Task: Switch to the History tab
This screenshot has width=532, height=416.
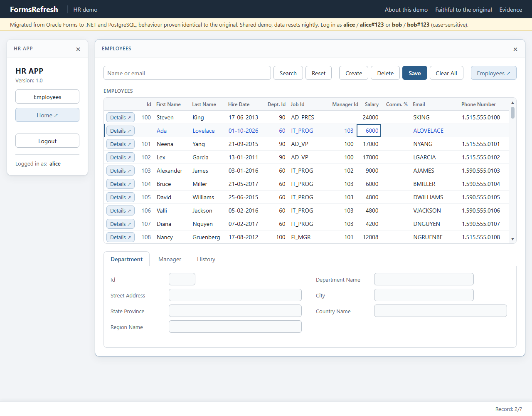Action: pos(206,259)
